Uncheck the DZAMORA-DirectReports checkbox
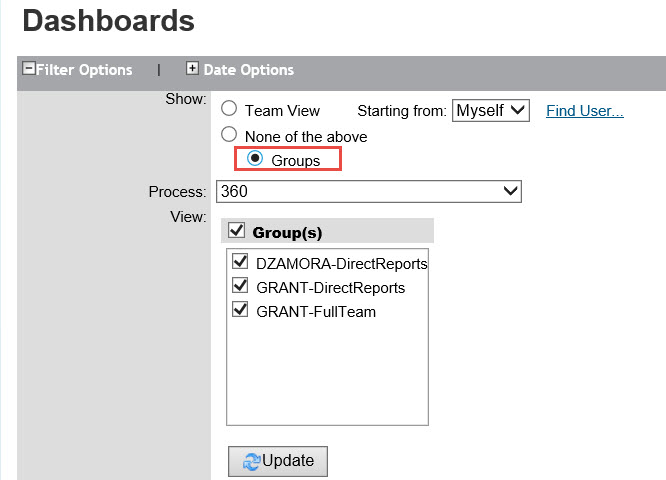The image size is (666, 480). pyautogui.click(x=240, y=261)
